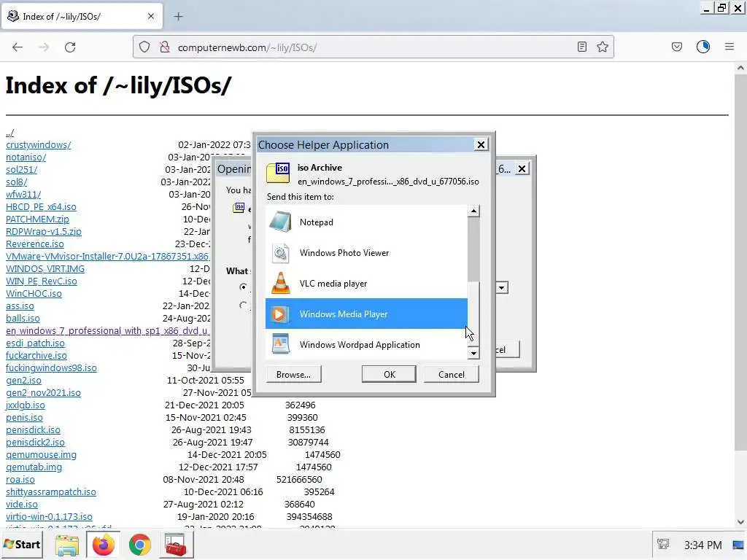Screen dimensions: 747x560
Task: Select the second radio button in Opening dialog
Action: click(x=244, y=306)
